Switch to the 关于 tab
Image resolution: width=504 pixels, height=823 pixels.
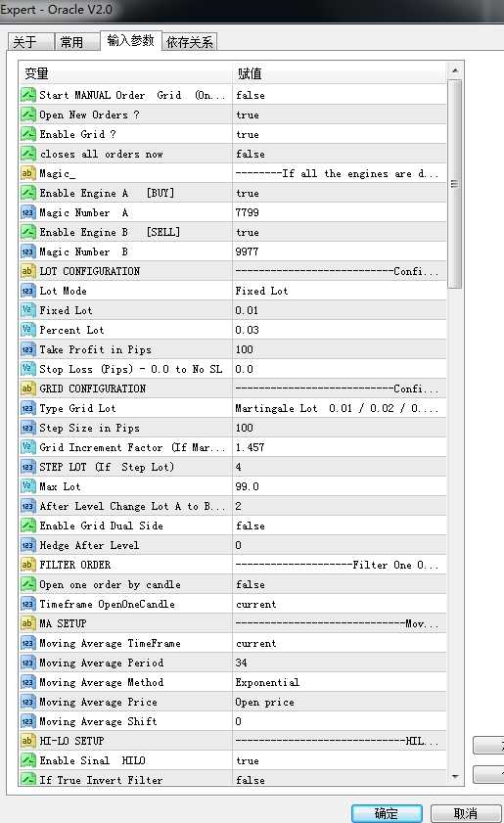[30, 42]
